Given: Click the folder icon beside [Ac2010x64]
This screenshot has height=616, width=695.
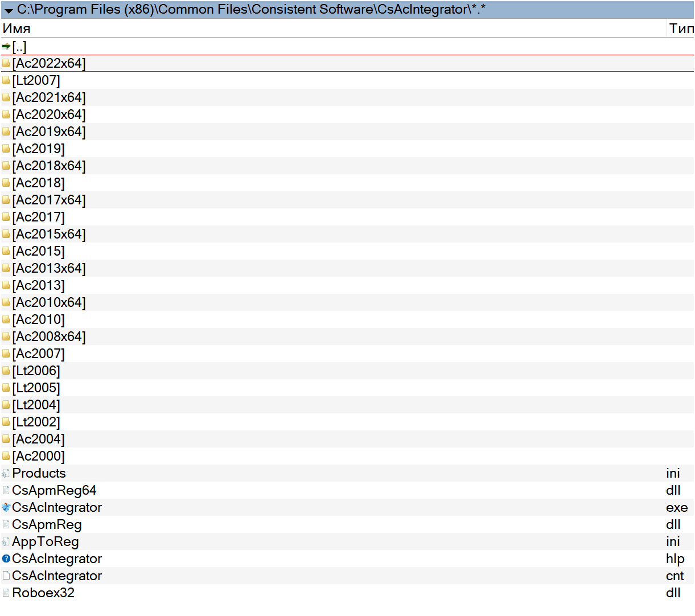Looking at the screenshot, I should (6, 302).
